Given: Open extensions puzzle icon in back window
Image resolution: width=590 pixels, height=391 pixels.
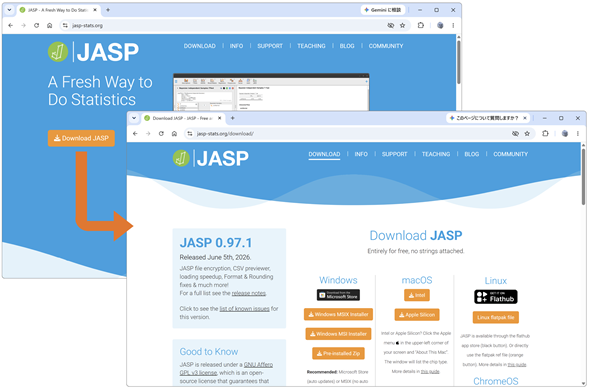Looking at the screenshot, I should (421, 26).
